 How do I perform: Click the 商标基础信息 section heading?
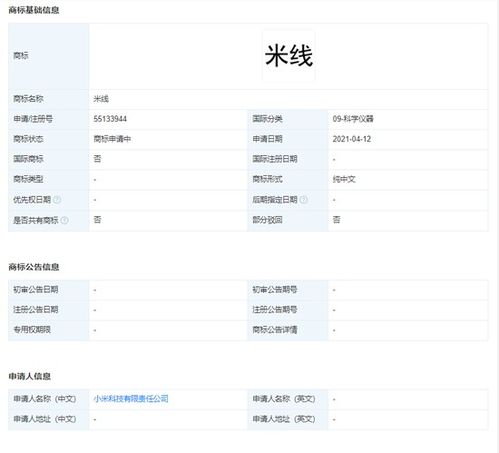pos(34,10)
